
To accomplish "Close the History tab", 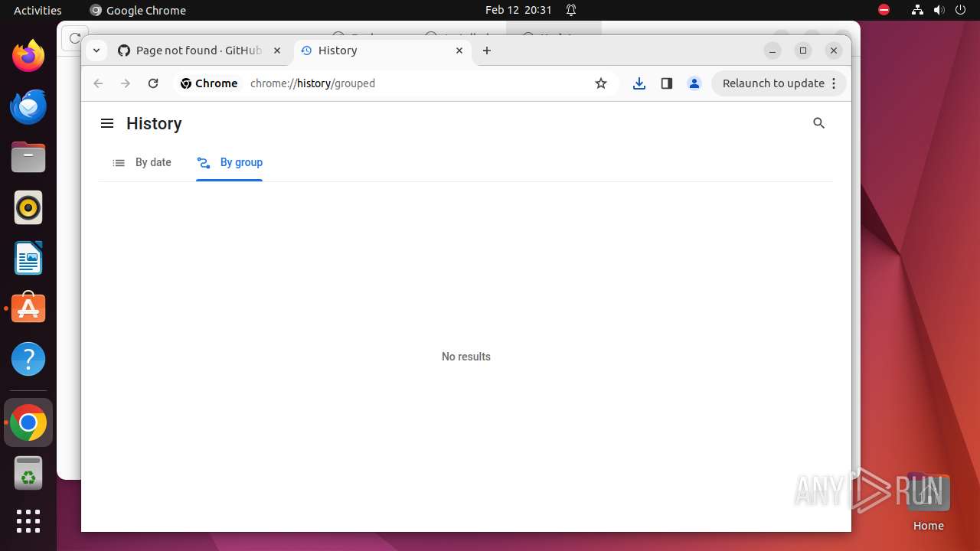I will pyautogui.click(x=459, y=51).
